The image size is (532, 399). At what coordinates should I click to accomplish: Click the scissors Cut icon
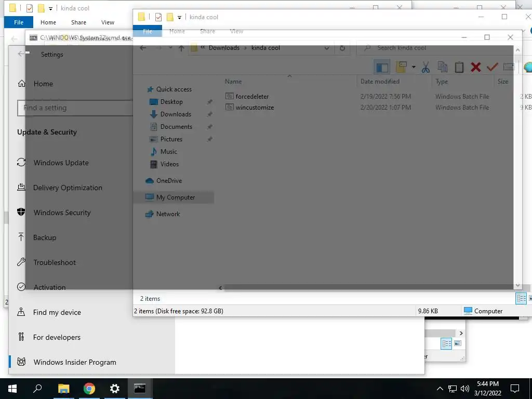pos(425,67)
